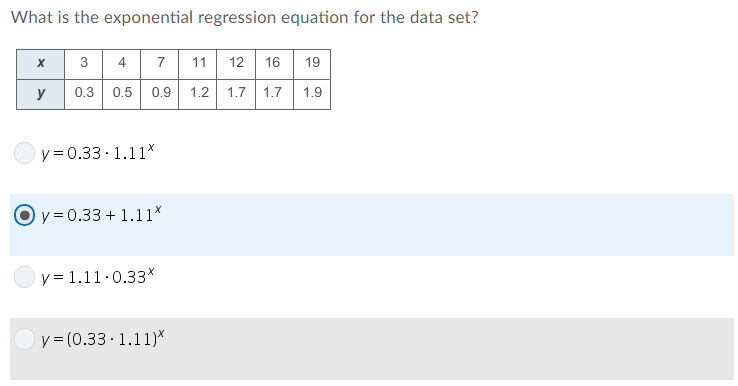Screen dimensions: 738x386
Task: Click table cell with y value 0.3
Action: 84,94
